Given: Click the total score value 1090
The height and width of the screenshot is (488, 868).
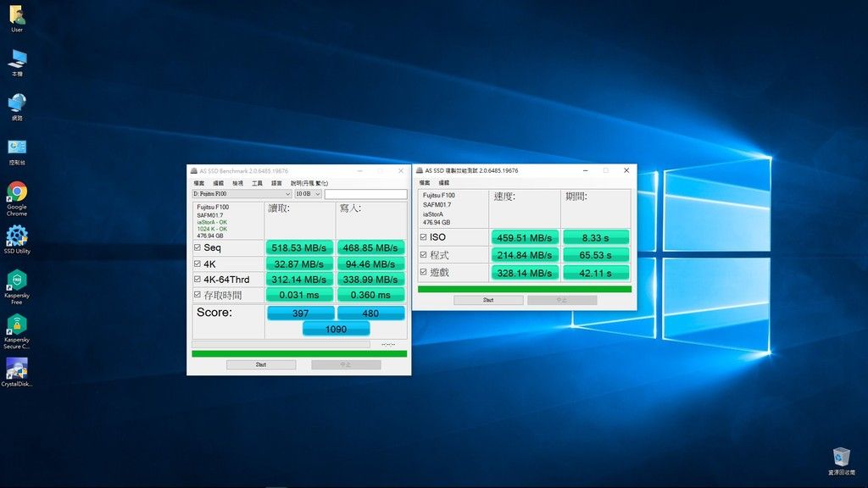Looking at the screenshot, I should [336, 330].
